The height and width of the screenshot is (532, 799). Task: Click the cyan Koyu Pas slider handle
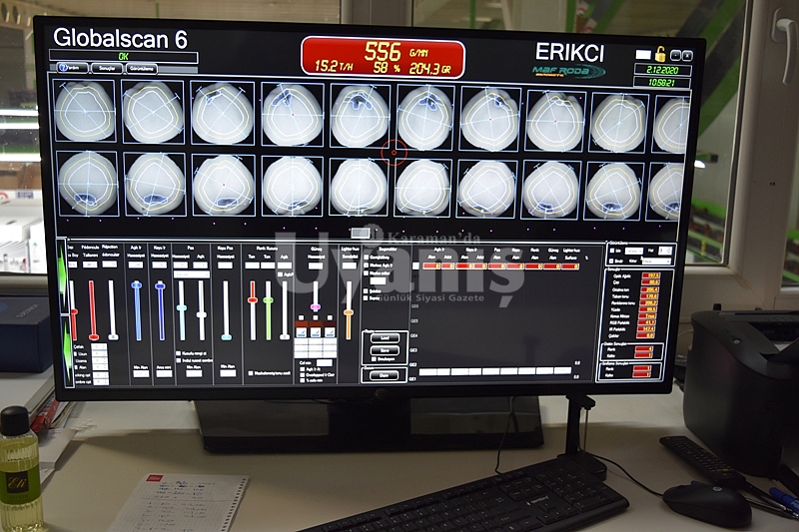click(227, 337)
